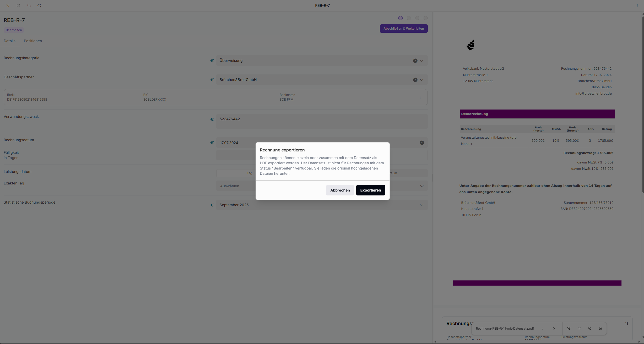Click the save icon in top bar
The width and height of the screenshot is (644, 344).
[18, 6]
